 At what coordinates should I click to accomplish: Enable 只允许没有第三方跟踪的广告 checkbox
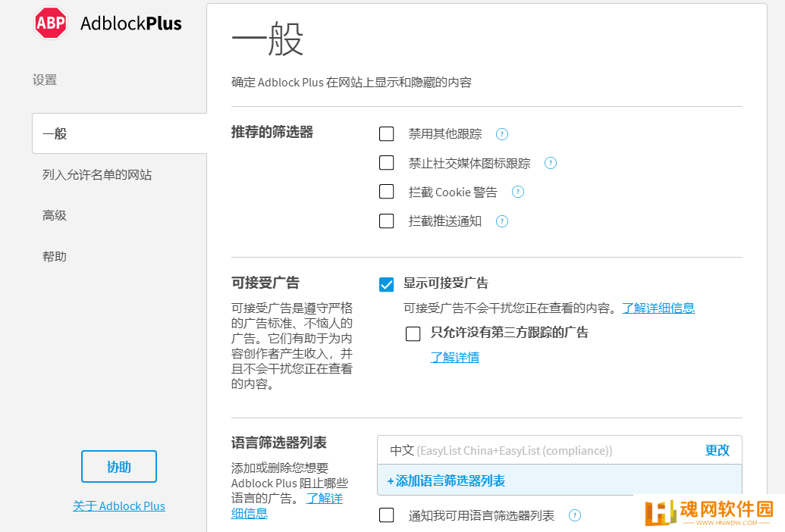tap(413, 333)
